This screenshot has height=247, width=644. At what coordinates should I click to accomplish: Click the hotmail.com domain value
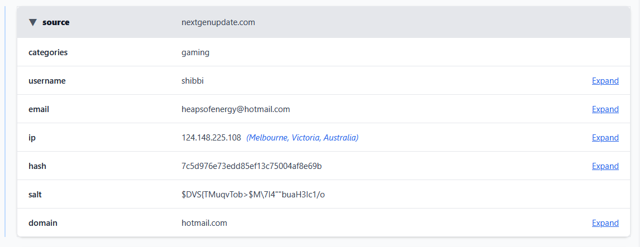204,223
